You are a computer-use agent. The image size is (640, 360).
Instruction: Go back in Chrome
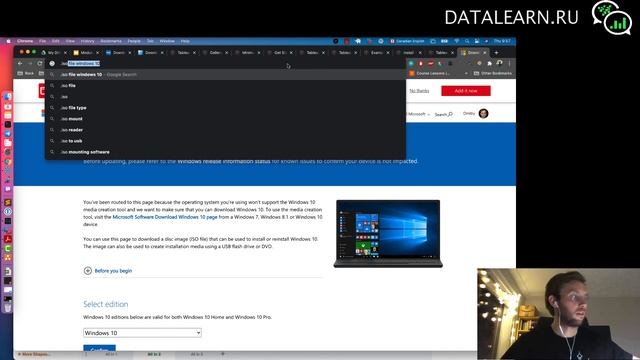[x=20, y=64]
